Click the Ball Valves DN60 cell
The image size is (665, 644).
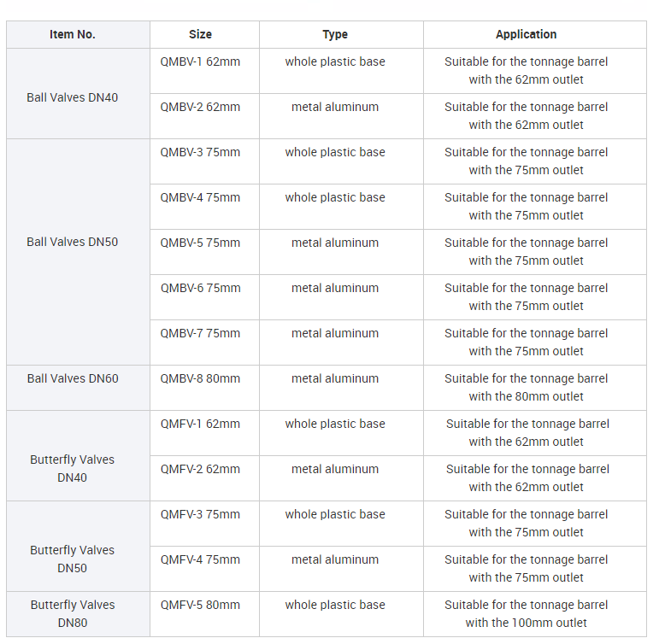[73, 378]
